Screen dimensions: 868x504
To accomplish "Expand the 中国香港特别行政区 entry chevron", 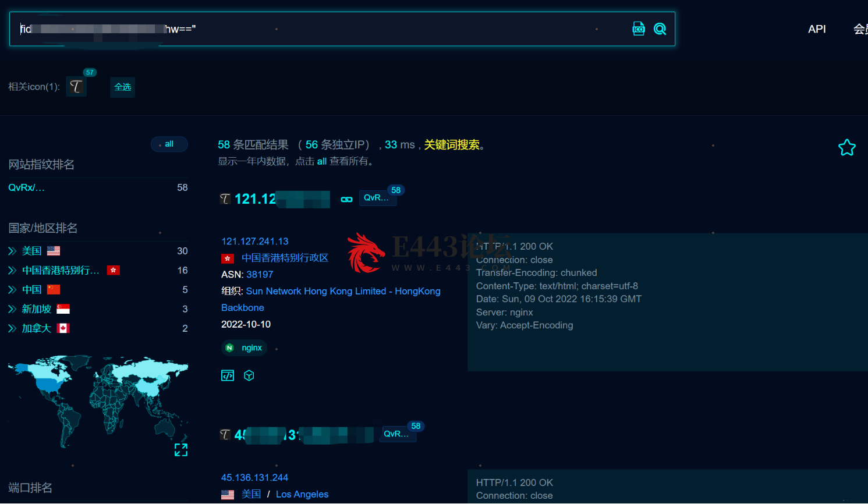I will pyautogui.click(x=11, y=270).
